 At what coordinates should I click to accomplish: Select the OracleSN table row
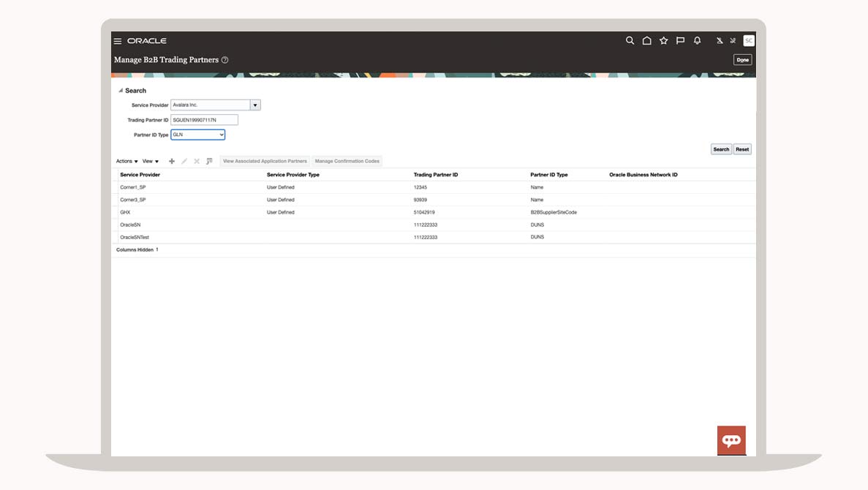pyautogui.click(x=434, y=225)
